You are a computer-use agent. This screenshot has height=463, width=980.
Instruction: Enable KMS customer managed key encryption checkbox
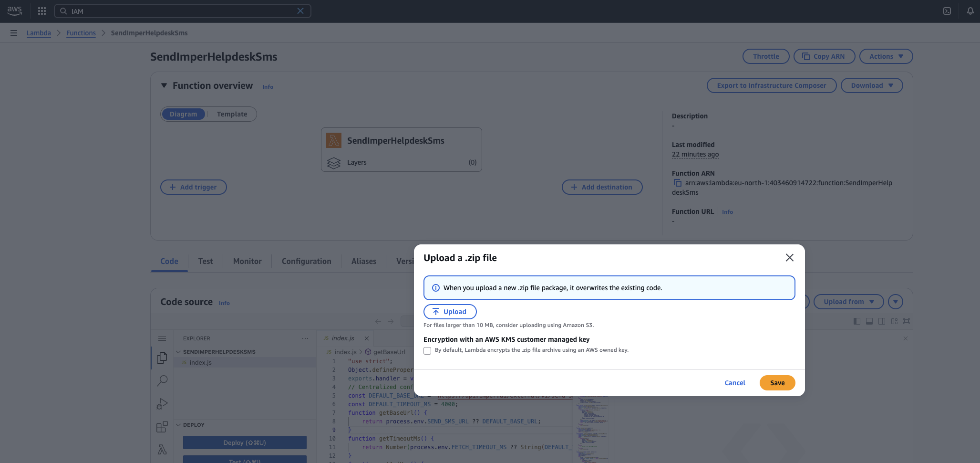click(427, 351)
